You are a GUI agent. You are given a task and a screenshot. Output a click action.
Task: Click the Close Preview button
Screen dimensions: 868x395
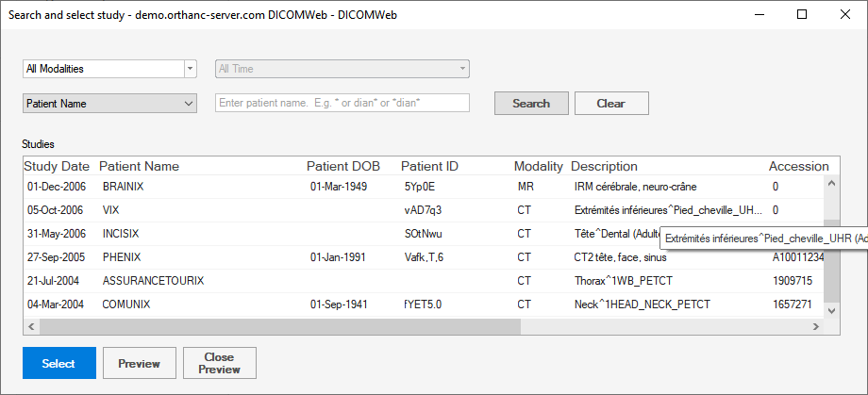point(219,363)
